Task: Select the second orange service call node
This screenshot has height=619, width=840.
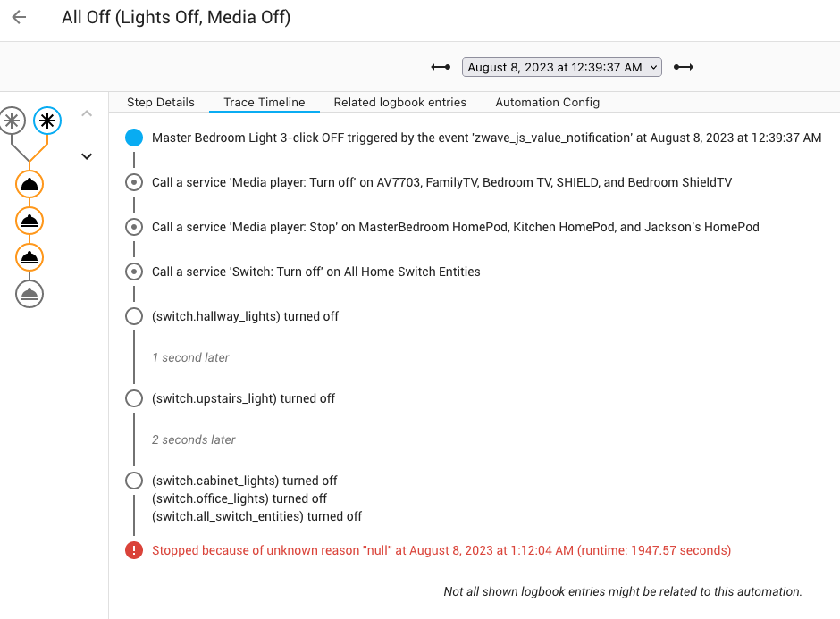Action: [29, 221]
